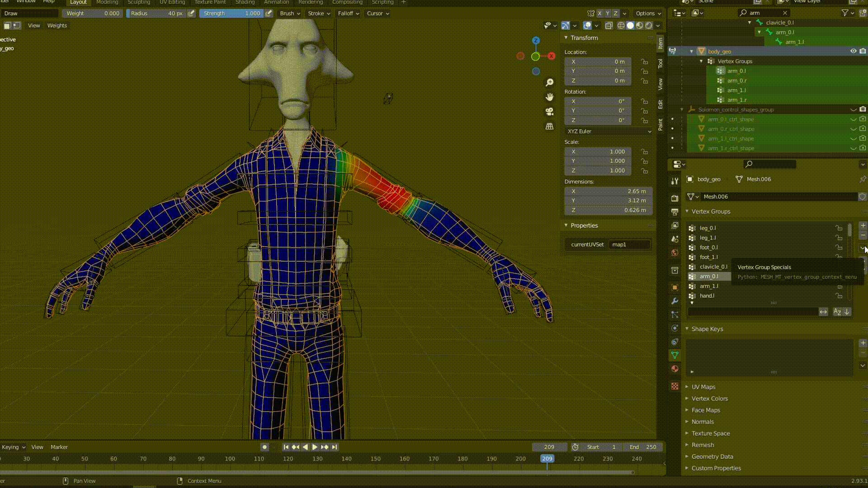Click the zoom view magnifier gizmo

pos(549,82)
